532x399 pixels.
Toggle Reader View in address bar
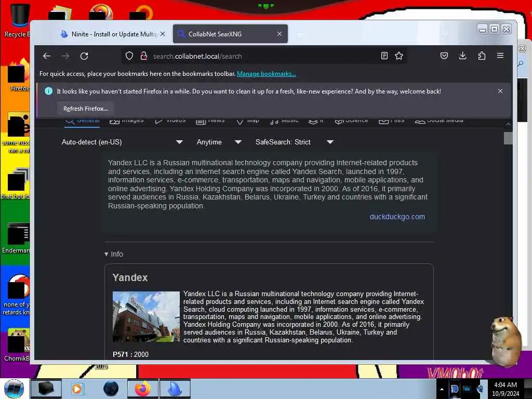(384, 56)
